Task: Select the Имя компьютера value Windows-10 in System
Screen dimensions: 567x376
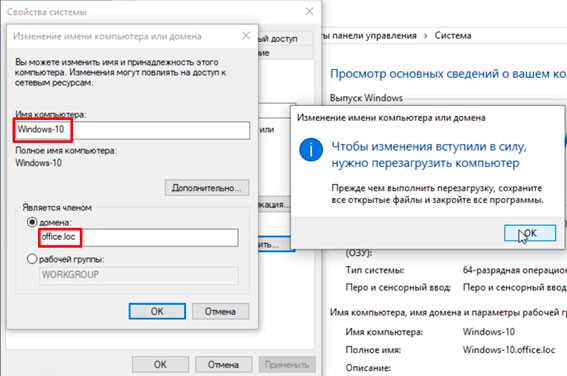Action: [x=489, y=332]
